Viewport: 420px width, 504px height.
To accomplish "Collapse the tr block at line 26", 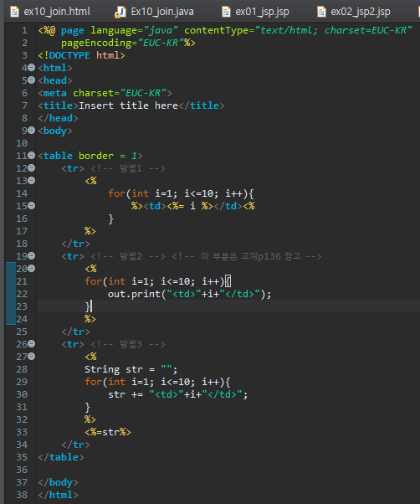I will [x=31, y=343].
